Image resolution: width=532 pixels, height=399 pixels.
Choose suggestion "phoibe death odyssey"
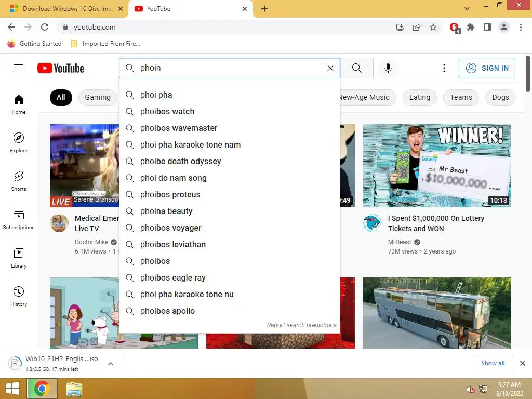coord(230,161)
